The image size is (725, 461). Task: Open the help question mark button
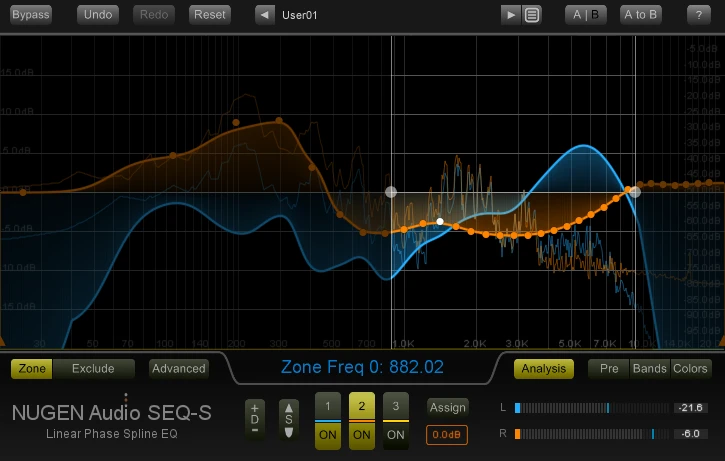(697, 15)
